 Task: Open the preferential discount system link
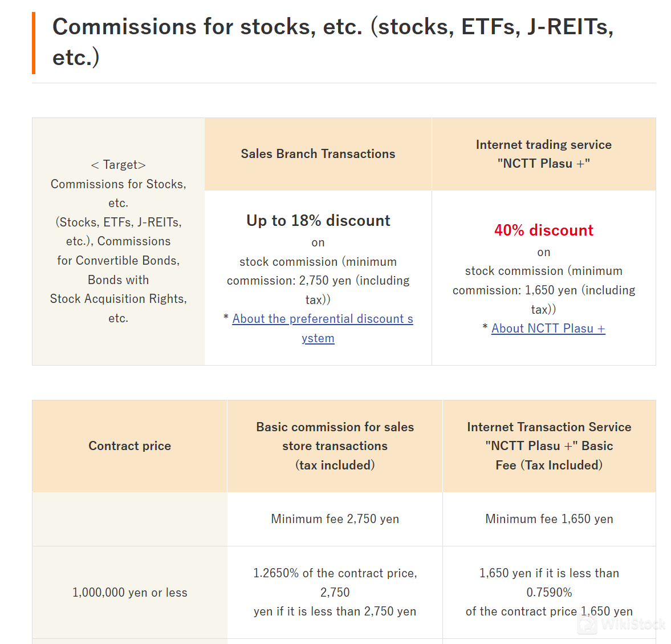pyautogui.click(x=322, y=319)
